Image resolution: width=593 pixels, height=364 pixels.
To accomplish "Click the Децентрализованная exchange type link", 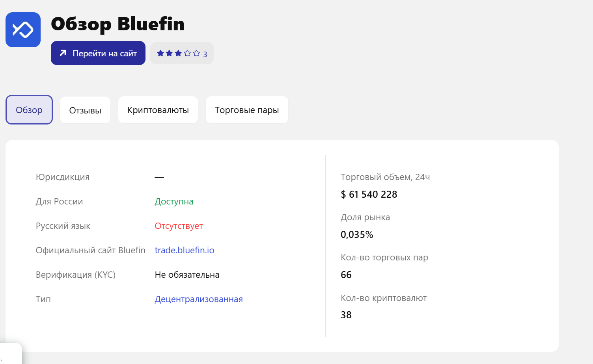I will click(199, 299).
